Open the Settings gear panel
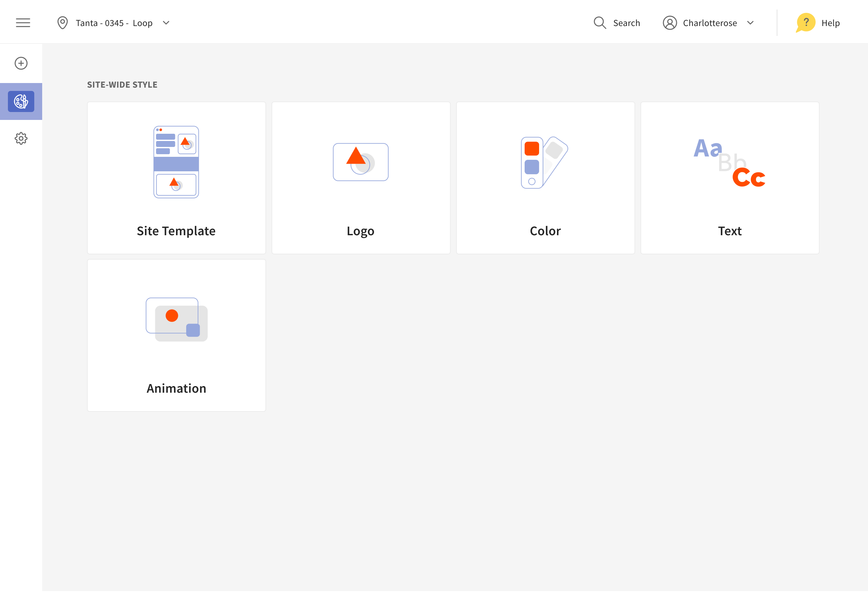Viewport: 868px width, 593px height. click(21, 138)
